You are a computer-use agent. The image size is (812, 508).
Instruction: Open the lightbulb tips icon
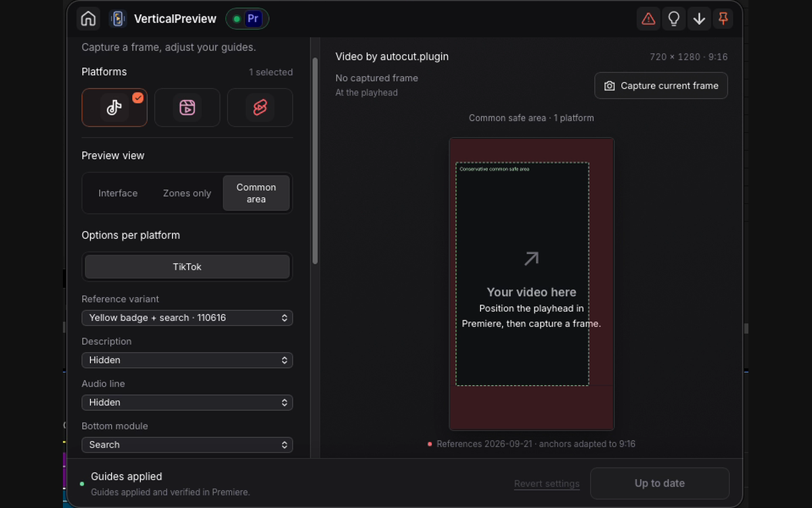coord(674,19)
